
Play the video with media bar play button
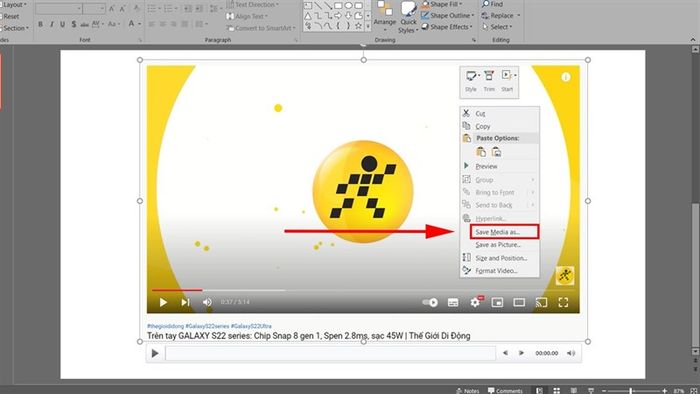coord(155,353)
